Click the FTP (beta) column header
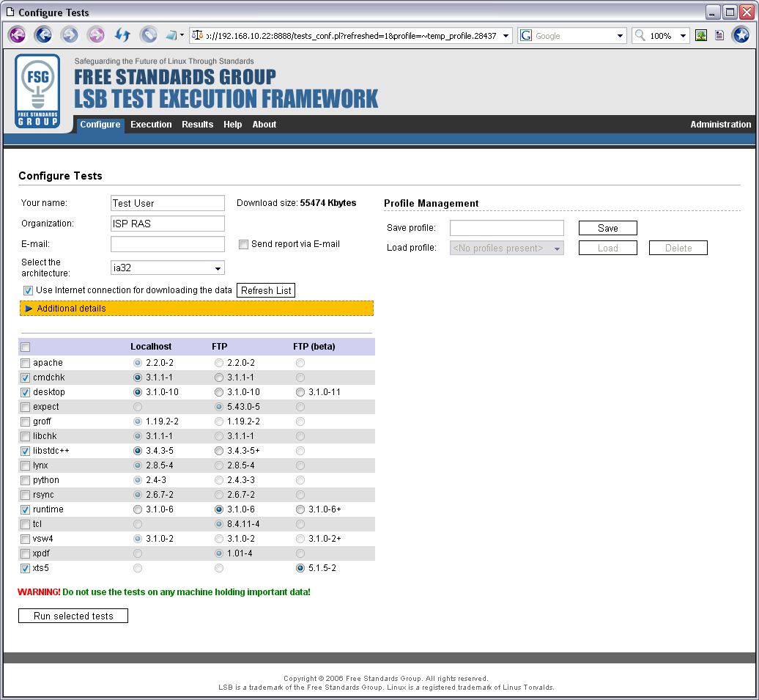Image resolution: width=759 pixels, height=700 pixels. coord(314,347)
